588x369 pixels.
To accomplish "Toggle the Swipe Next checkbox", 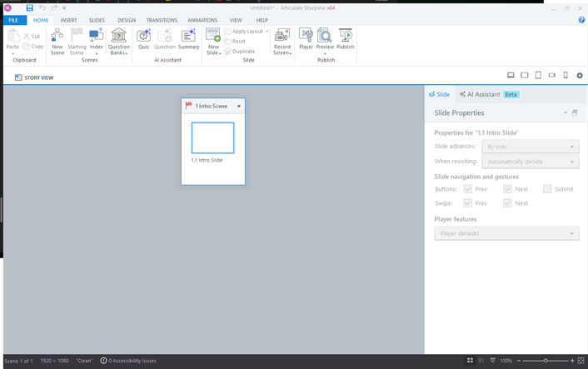I will pyautogui.click(x=507, y=203).
